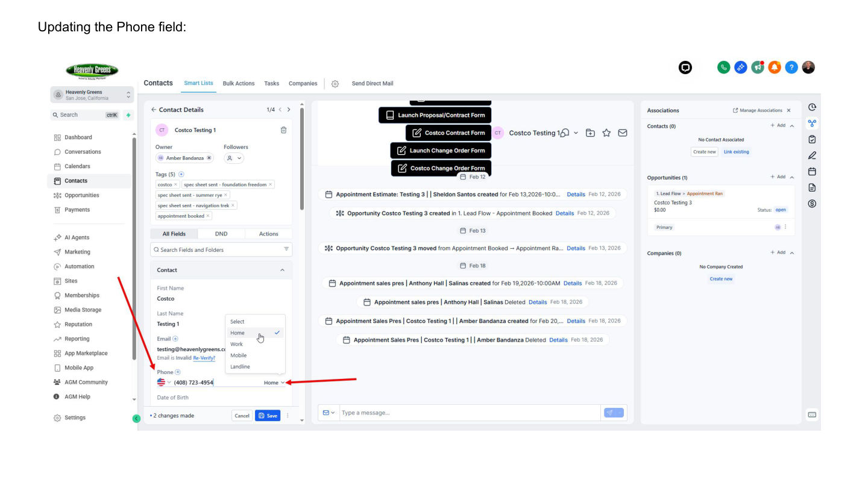Delete contact with the trash icon
The height and width of the screenshot is (488, 868).
point(284,130)
